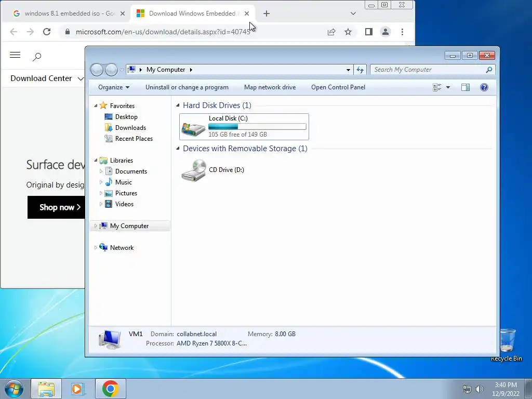Viewport: 532px width, 399px height.
Task: Select Recent Places in Favorites
Action: [x=134, y=138]
